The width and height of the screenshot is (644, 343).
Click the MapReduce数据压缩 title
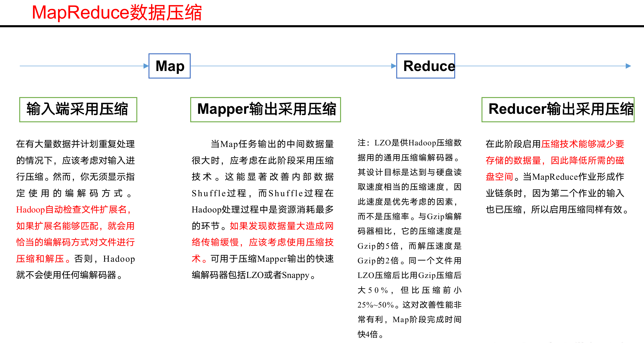(x=117, y=13)
